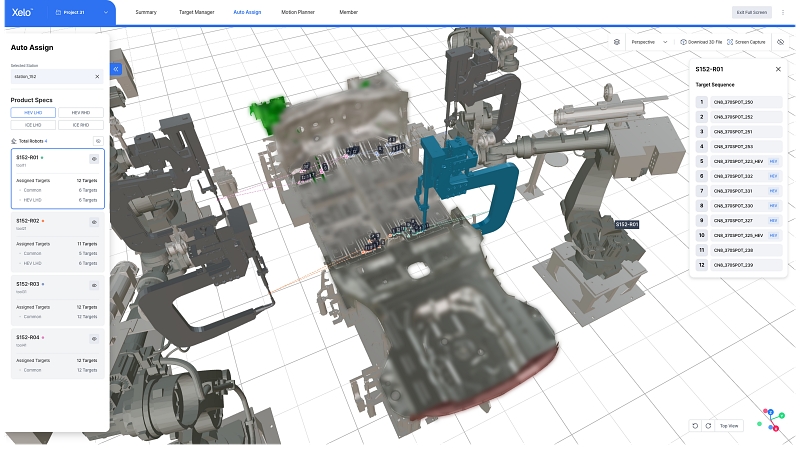800x449 pixels.
Task: Click Exit Full Screen button
Action: click(752, 12)
